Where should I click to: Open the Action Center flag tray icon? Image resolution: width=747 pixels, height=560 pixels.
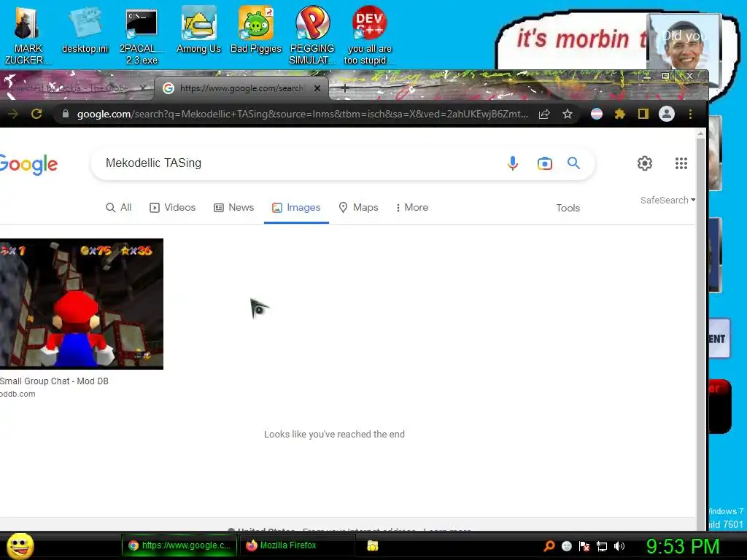click(x=584, y=546)
